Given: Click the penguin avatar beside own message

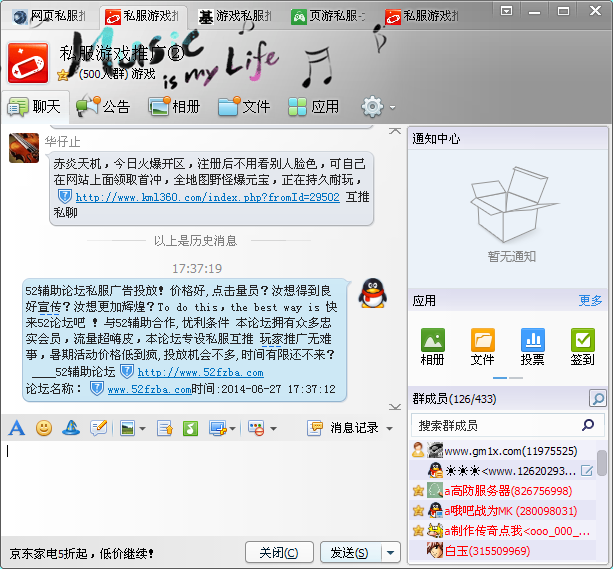Looking at the screenshot, I should click(x=373, y=293).
